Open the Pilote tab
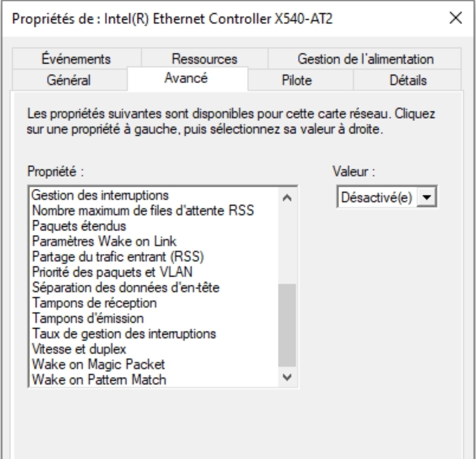The height and width of the screenshot is (459, 476). click(300, 79)
